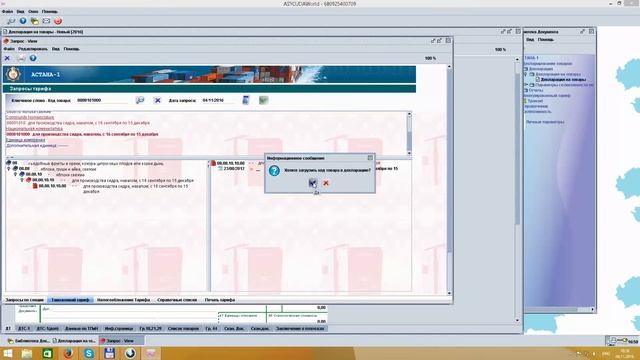Viewport: 640px width, 360px height.
Task: Click the green icon right of the calendar
Action: 264,100
